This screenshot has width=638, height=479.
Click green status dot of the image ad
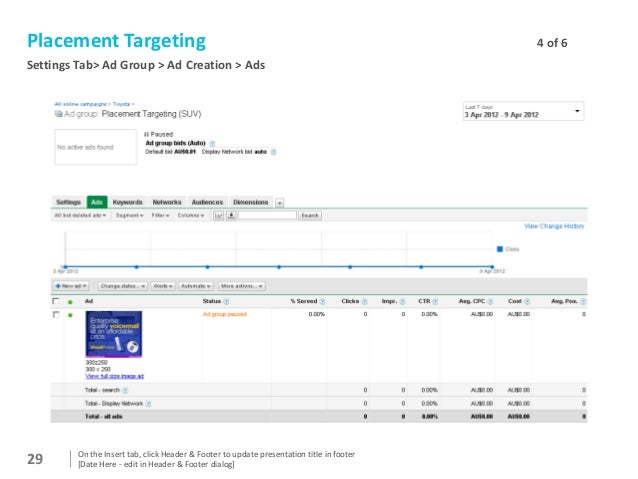[x=70, y=315]
